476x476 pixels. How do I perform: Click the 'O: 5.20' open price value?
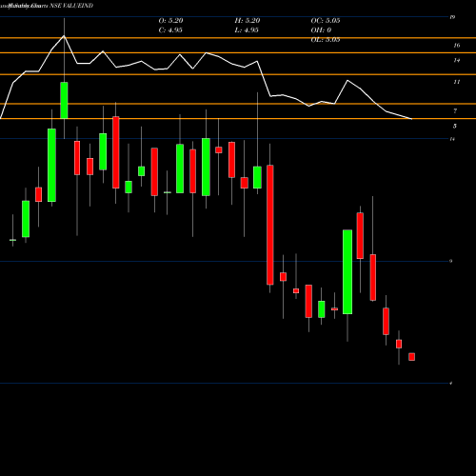pyautogui.click(x=170, y=21)
